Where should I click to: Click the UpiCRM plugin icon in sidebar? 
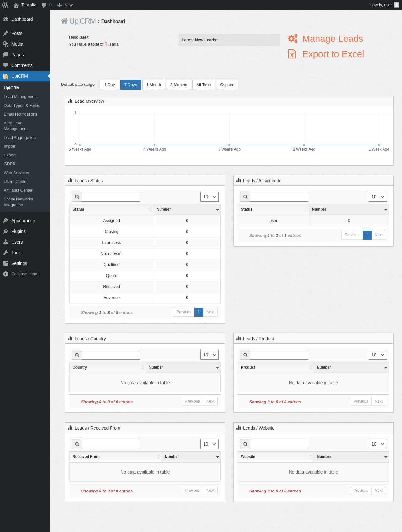pyautogui.click(x=6, y=76)
